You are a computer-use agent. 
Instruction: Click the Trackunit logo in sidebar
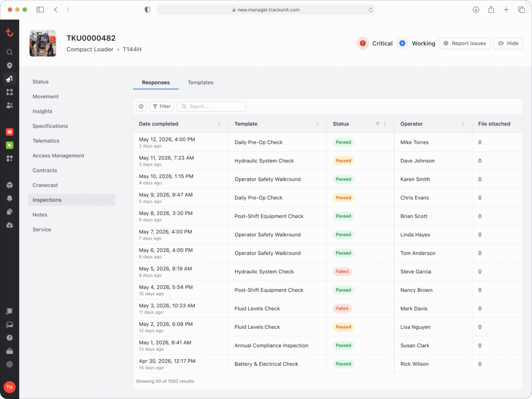point(9,33)
